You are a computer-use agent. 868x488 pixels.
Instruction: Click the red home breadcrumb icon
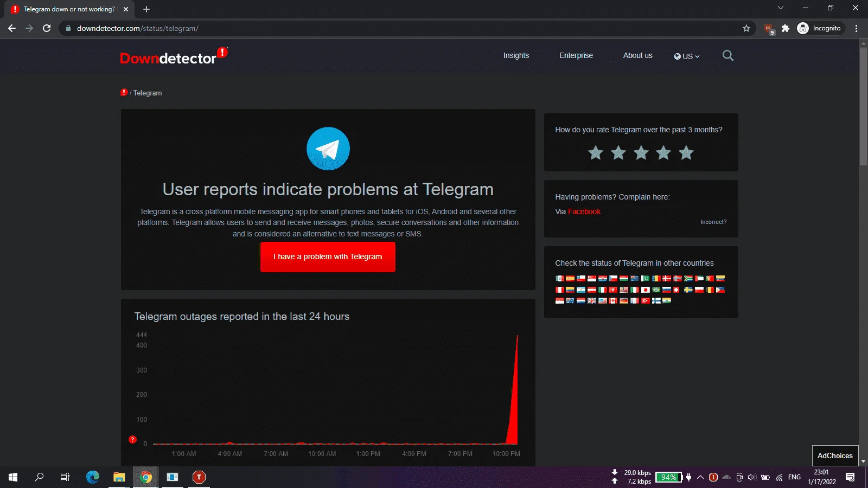pos(124,93)
